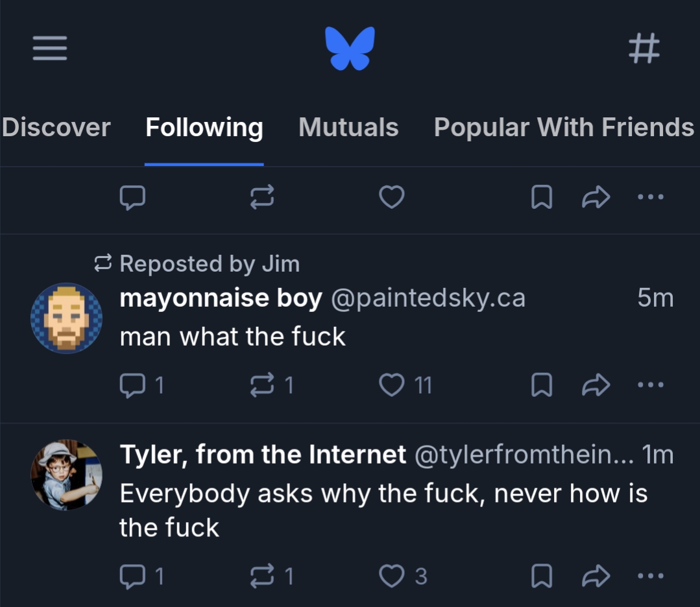Open the hashtag feeds icon

click(644, 48)
